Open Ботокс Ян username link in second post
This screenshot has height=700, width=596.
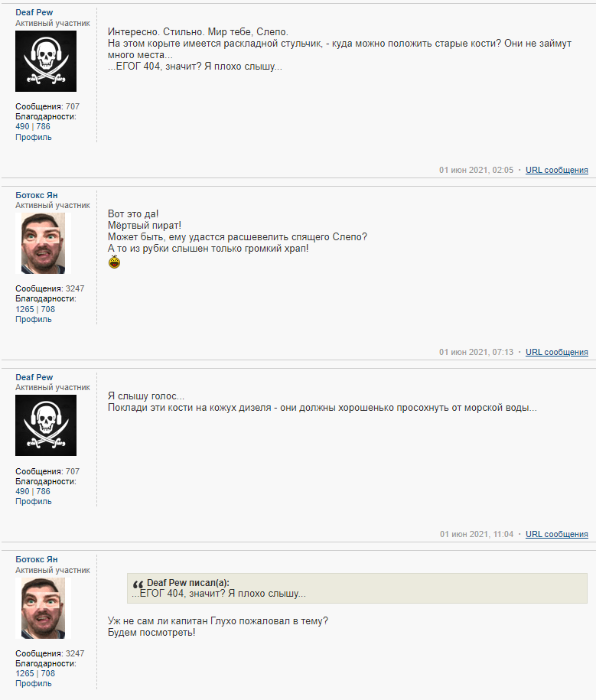[x=37, y=195]
